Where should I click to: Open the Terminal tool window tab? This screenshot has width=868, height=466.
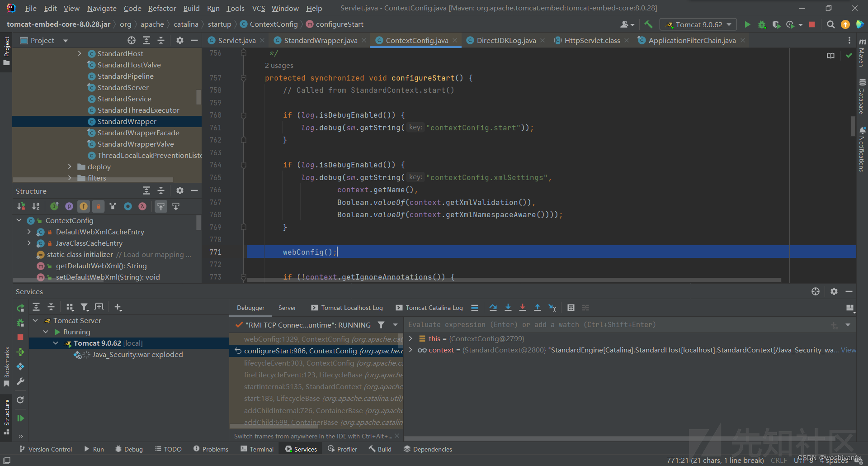[257, 449]
